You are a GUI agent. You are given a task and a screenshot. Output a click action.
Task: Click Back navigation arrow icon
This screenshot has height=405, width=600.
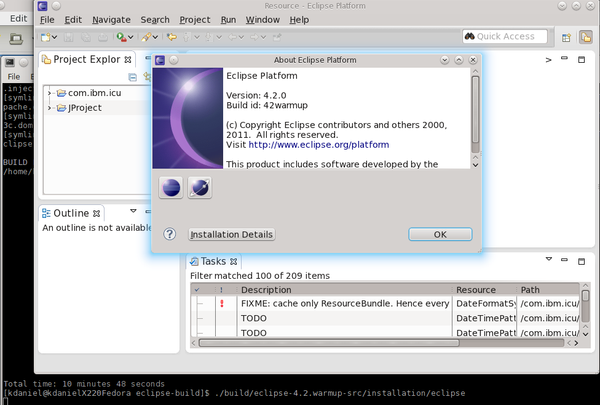pos(233,37)
